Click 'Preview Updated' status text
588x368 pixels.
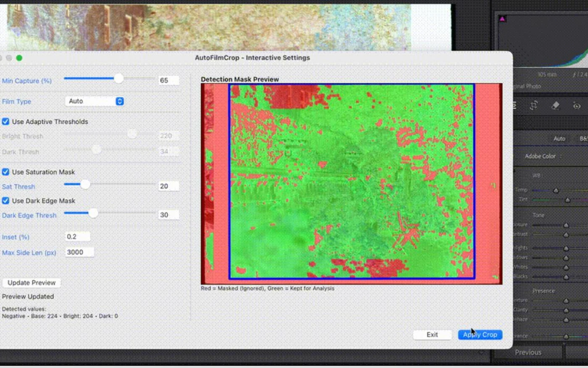click(x=28, y=297)
